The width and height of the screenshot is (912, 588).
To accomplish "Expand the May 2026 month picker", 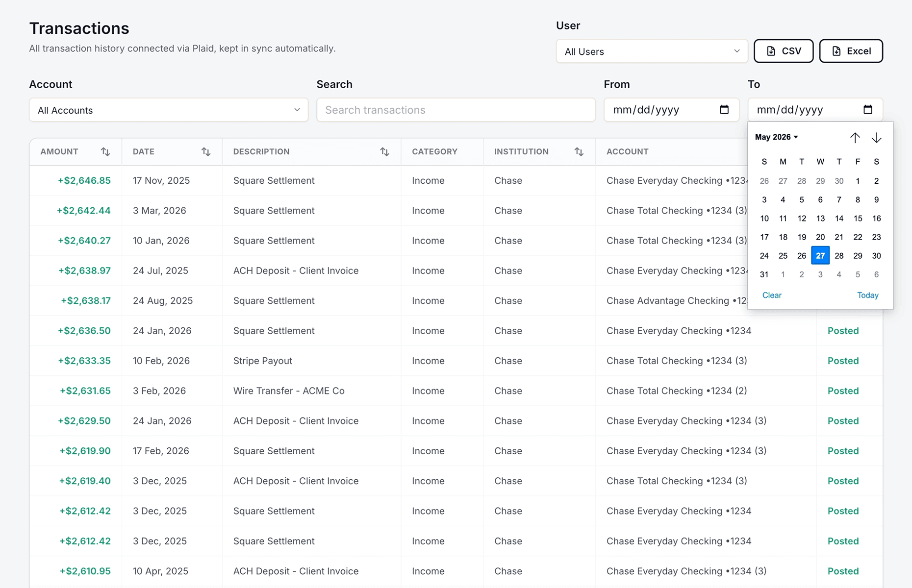I will [777, 137].
